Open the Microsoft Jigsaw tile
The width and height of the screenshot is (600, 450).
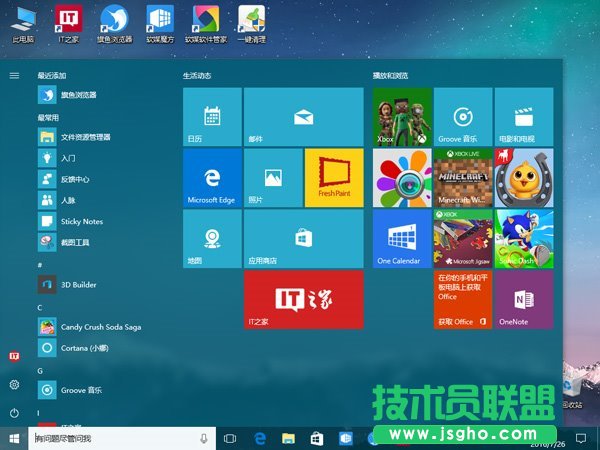(x=463, y=238)
